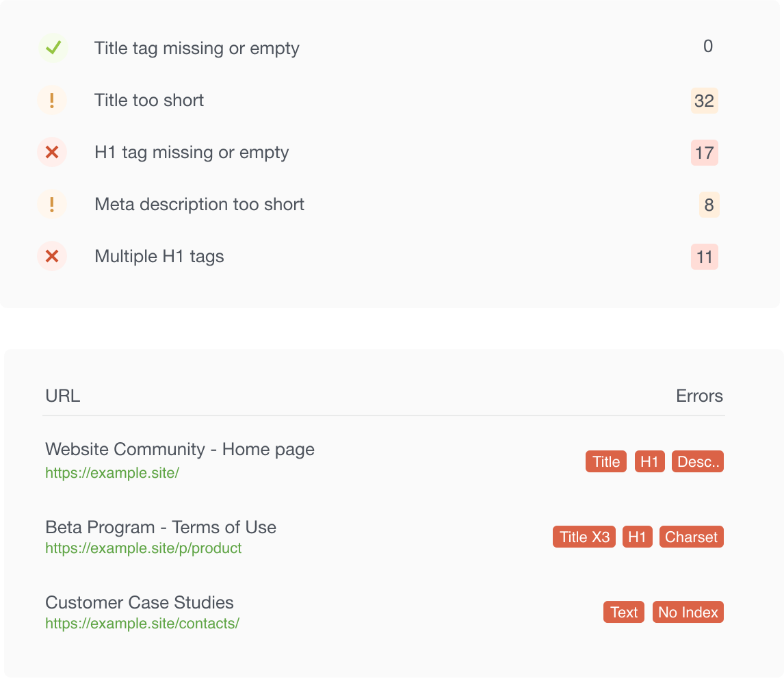This screenshot has height=679, width=784.
Task: Click the Charset error tag
Action: (691, 537)
